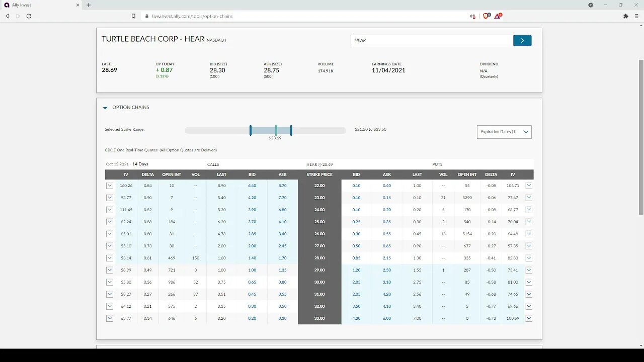Image resolution: width=644 pixels, height=362 pixels.
Task: Click the put open interest value 5290
Action: pyautogui.click(x=467, y=198)
